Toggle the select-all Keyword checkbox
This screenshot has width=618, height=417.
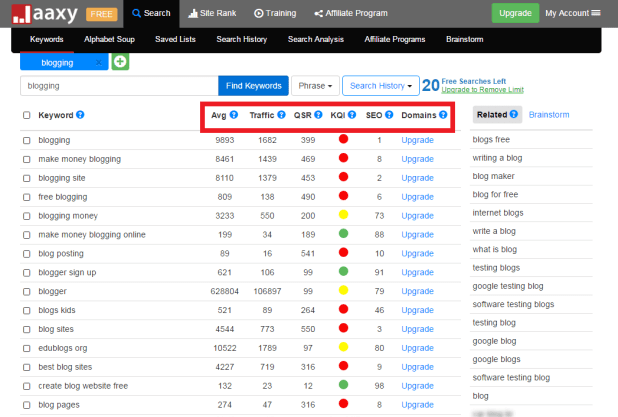(x=26, y=115)
